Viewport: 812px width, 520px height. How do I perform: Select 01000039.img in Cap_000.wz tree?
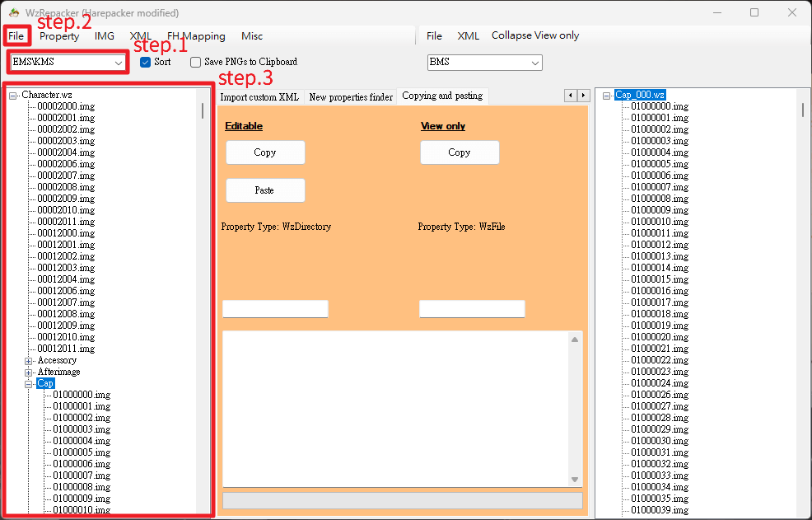659,510
